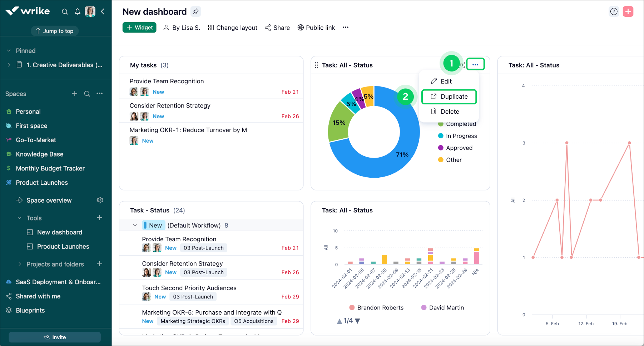Collapse the left sidebar arrow
This screenshot has width=644, height=346.
pyautogui.click(x=103, y=11)
